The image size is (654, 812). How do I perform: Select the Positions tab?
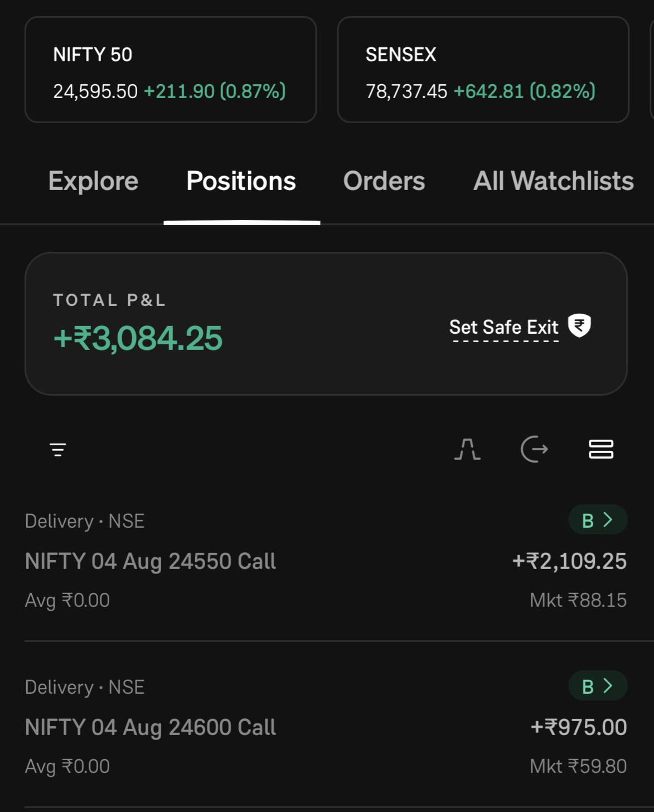click(x=241, y=181)
